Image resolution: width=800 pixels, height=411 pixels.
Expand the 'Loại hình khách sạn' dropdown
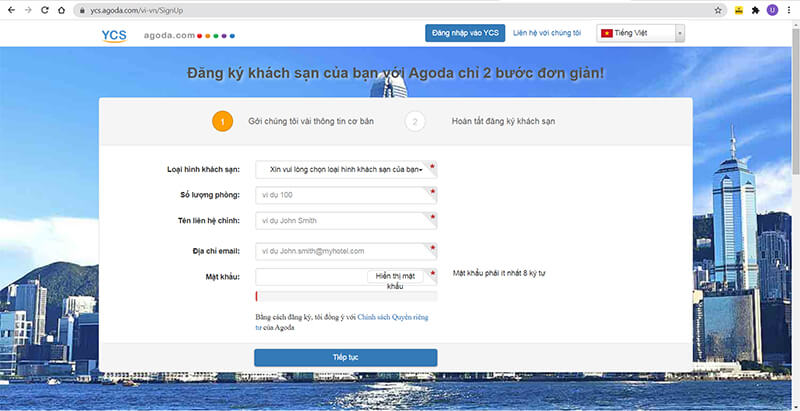point(345,169)
